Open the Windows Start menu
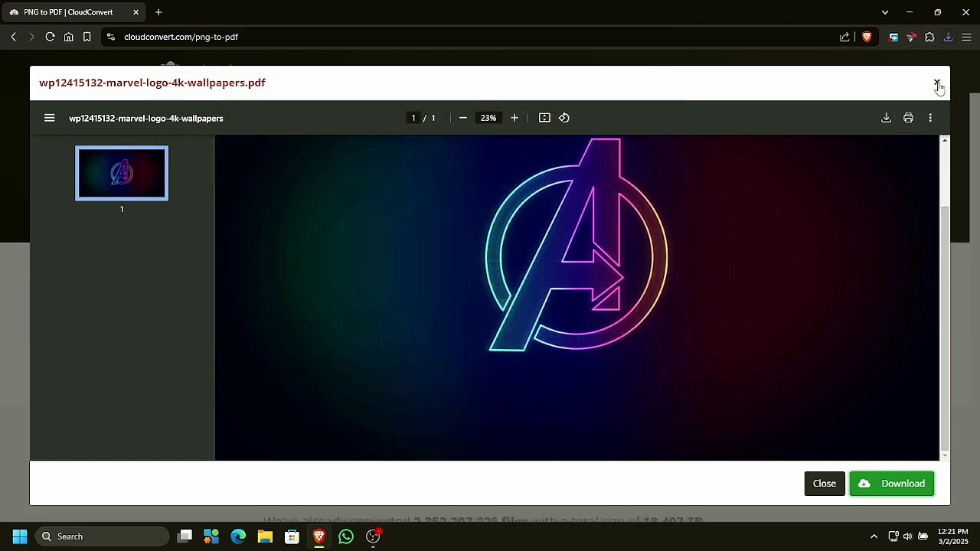The image size is (980, 551). click(x=20, y=536)
